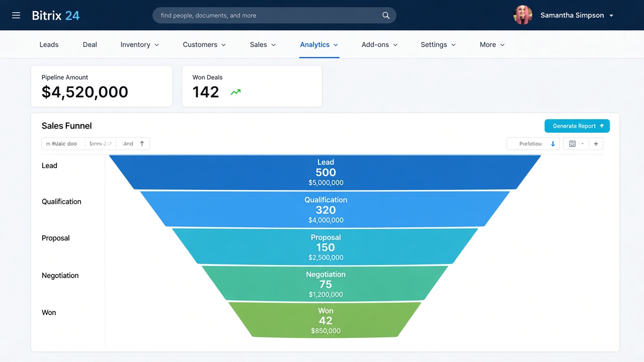Select the Qualification funnel stage showing 320
644x362 pixels.
pos(325,209)
